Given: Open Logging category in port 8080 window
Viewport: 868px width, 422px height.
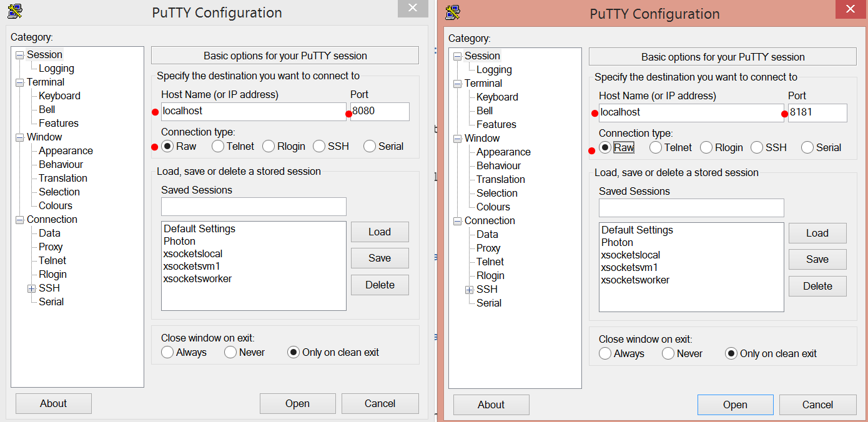Looking at the screenshot, I should [56, 68].
